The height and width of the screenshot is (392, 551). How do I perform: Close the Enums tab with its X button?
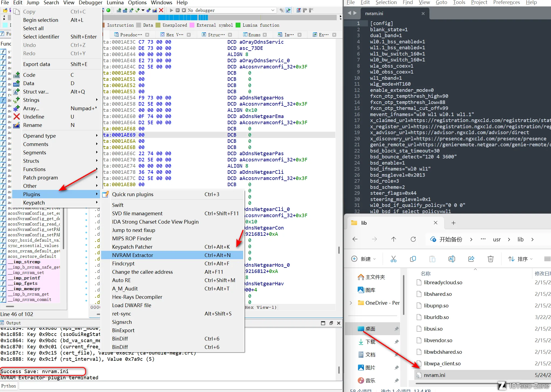click(265, 35)
